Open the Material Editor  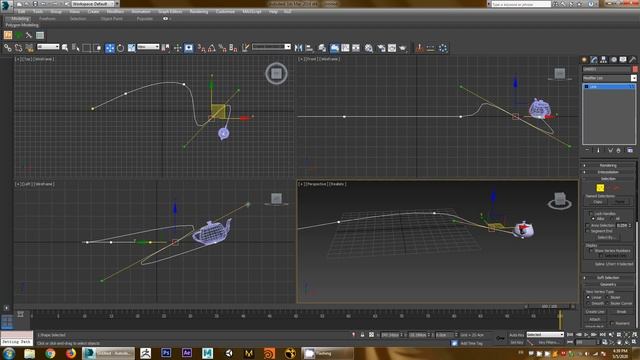point(369,48)
